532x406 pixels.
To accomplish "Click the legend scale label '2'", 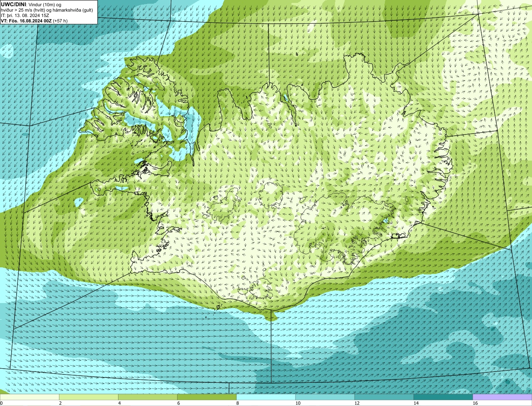I will tap(60, 403).
